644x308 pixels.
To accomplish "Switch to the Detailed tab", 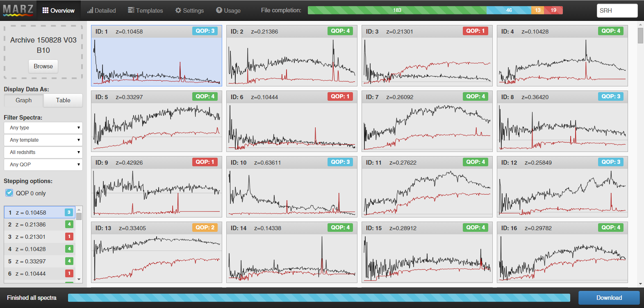I will [x=101, y=10].
